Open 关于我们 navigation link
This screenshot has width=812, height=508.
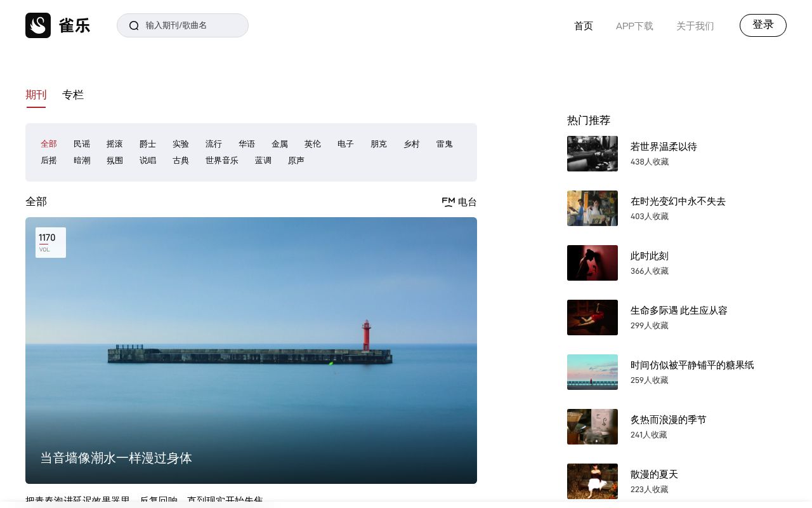(x=695, y=26)
